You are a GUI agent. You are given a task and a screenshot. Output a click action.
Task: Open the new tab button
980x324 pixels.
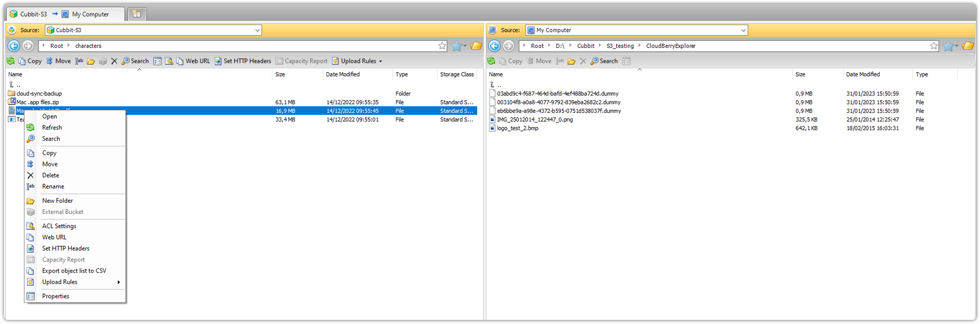click(137, 14)
